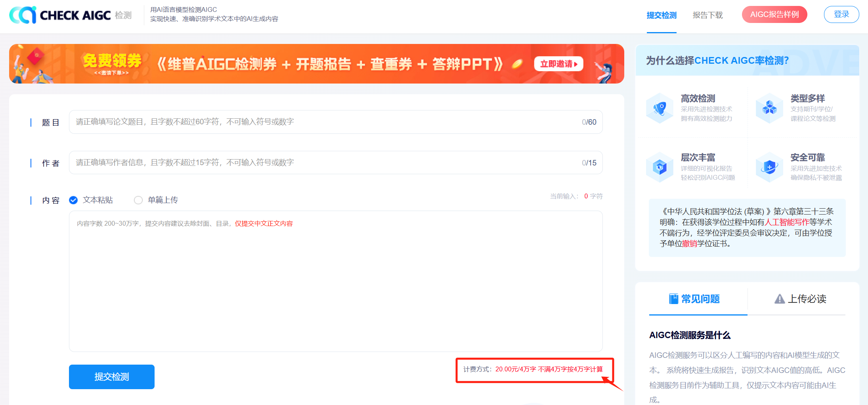Click the 高效检测 feature icon
The height and width of the screenshot is (405, 868).
[660, 108]
